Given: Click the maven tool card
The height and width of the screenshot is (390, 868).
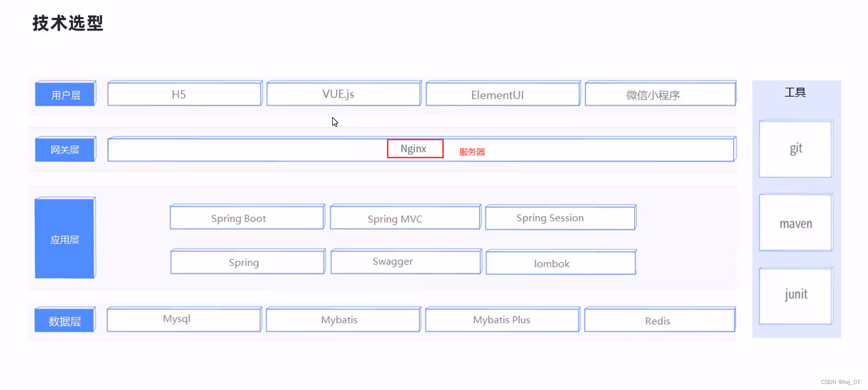Looking at the screenshot, I should [x=796, y=223].
